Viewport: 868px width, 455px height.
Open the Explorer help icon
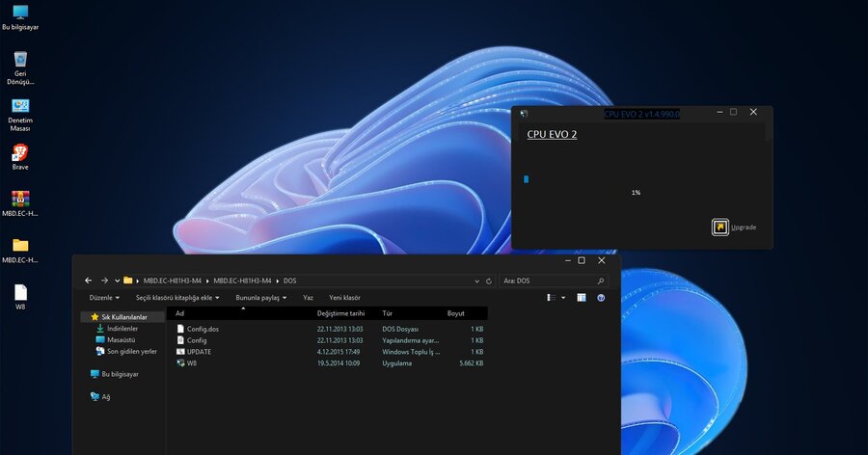point(601,298)
